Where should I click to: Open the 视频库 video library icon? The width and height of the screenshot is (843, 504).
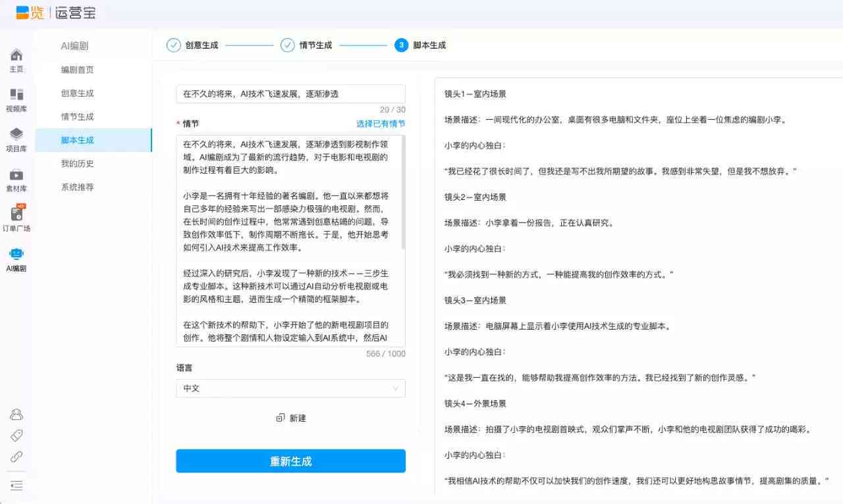click(16, 94)
